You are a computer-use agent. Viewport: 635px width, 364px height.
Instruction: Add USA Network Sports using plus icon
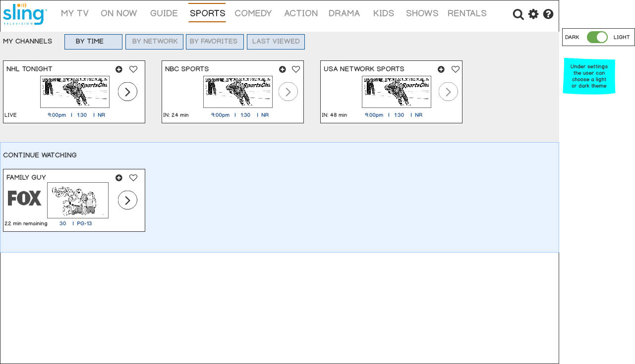click(441, 69)
